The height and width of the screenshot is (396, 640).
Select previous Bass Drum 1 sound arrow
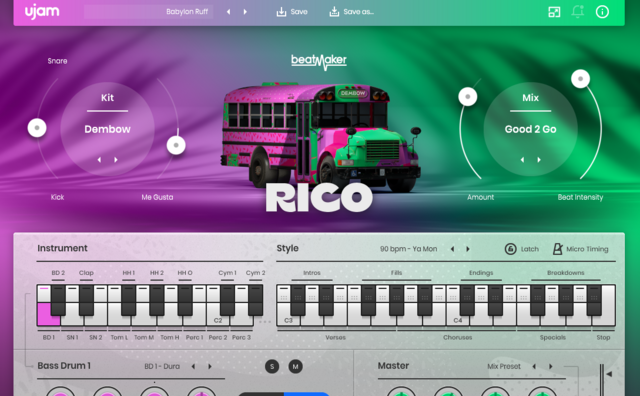pos(193,366)
